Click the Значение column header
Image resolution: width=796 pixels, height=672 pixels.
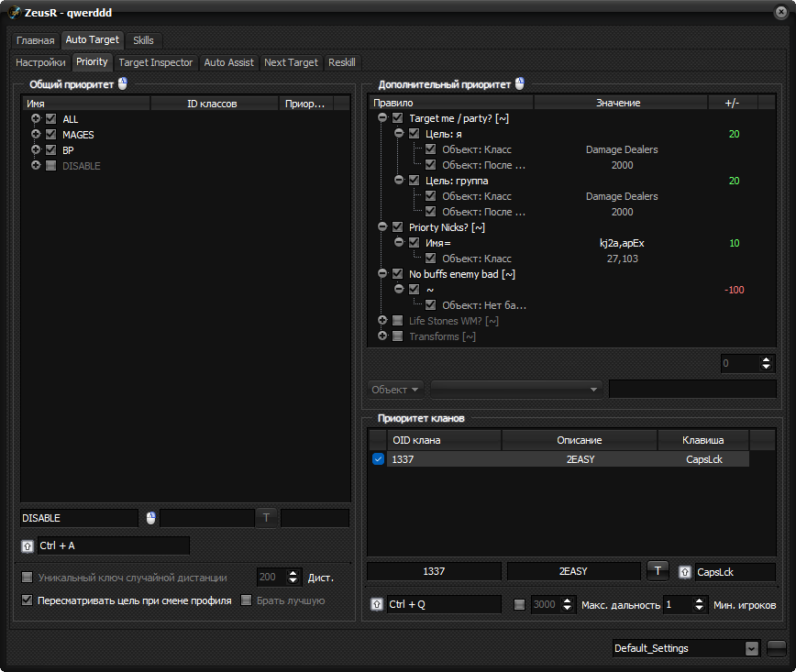618,103
